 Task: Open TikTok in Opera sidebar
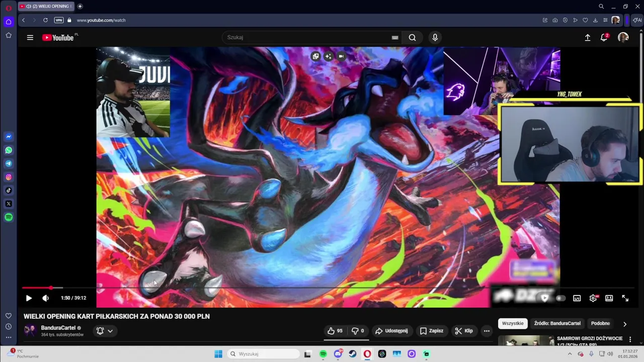point(9,191)
